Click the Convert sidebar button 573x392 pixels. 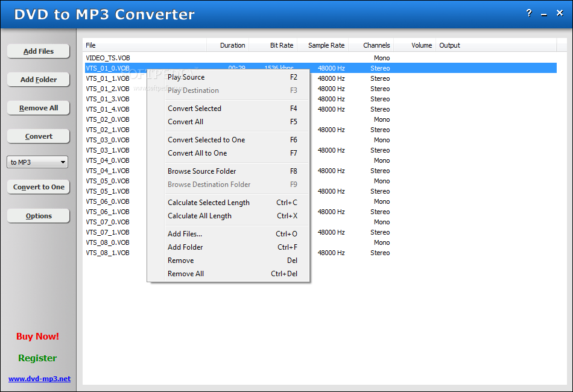(x=39, y=136)
